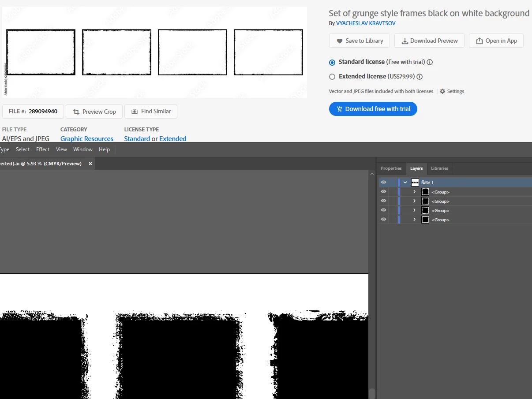532x399 pixels.
Task: Click the "AI/EPS and JPEG" file type text
Action: (x=26, y=138)
